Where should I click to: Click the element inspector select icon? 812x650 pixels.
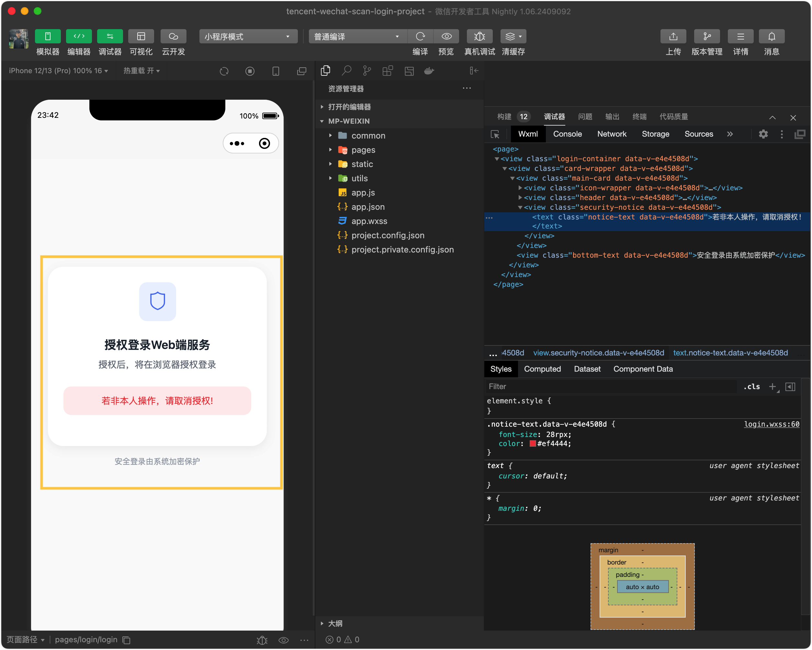[495, 134]
